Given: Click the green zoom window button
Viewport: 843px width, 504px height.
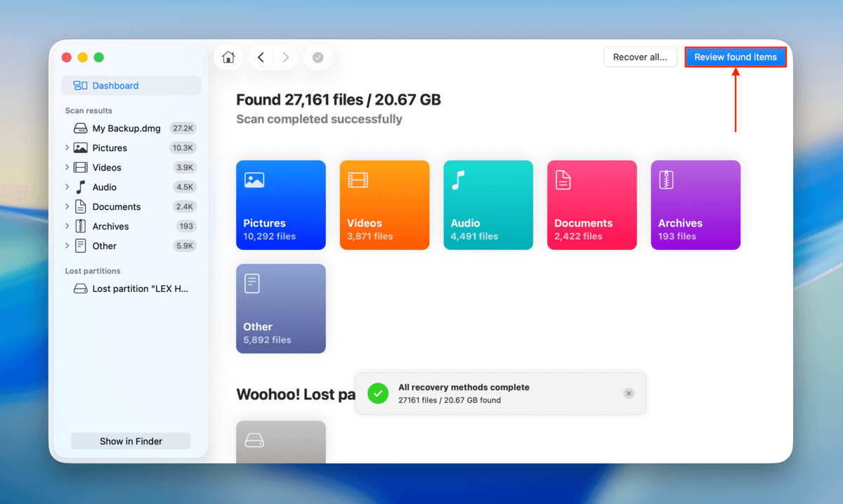Looking at the screenshot, I should point(99,58).
